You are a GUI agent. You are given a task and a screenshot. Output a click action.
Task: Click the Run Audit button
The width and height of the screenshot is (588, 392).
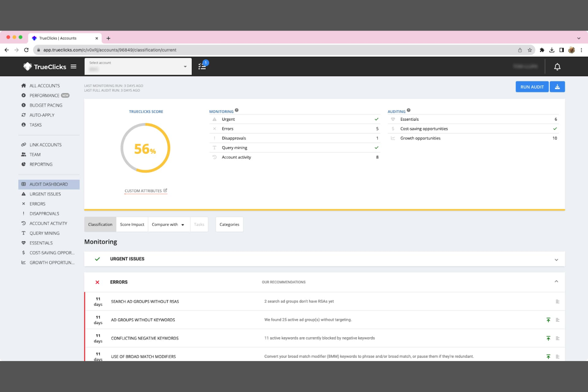click(532, 87)
